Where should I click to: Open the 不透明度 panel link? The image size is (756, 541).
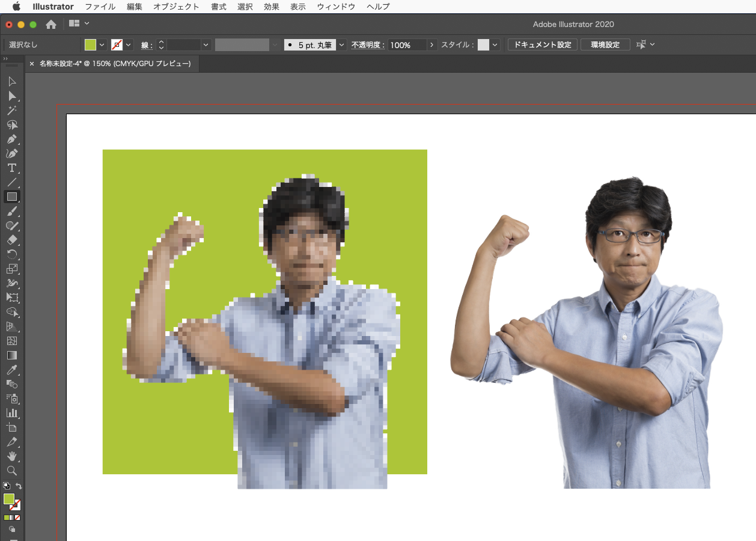(368, 45)
